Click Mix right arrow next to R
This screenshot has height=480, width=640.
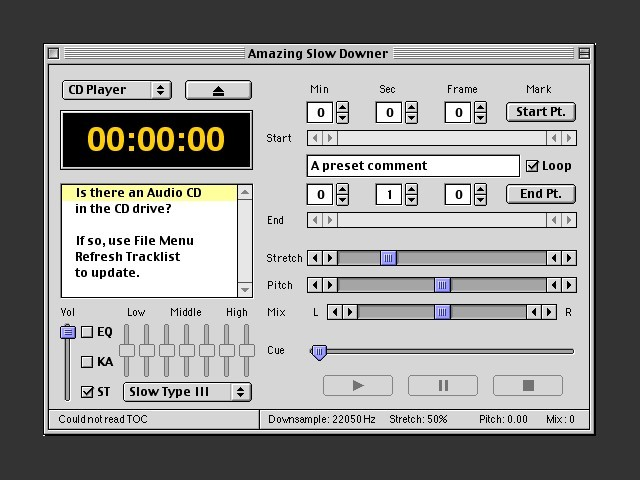pos(549,312)
